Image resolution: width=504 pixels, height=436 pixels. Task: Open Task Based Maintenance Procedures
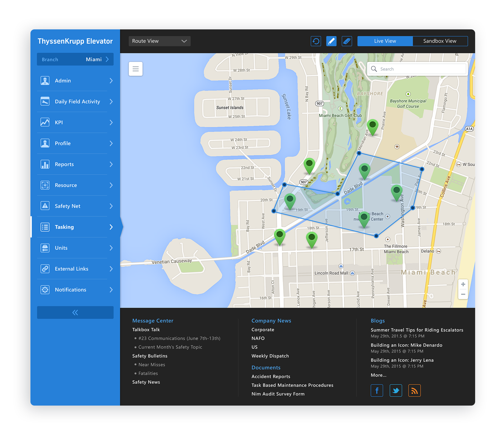[x=292, y=385]
